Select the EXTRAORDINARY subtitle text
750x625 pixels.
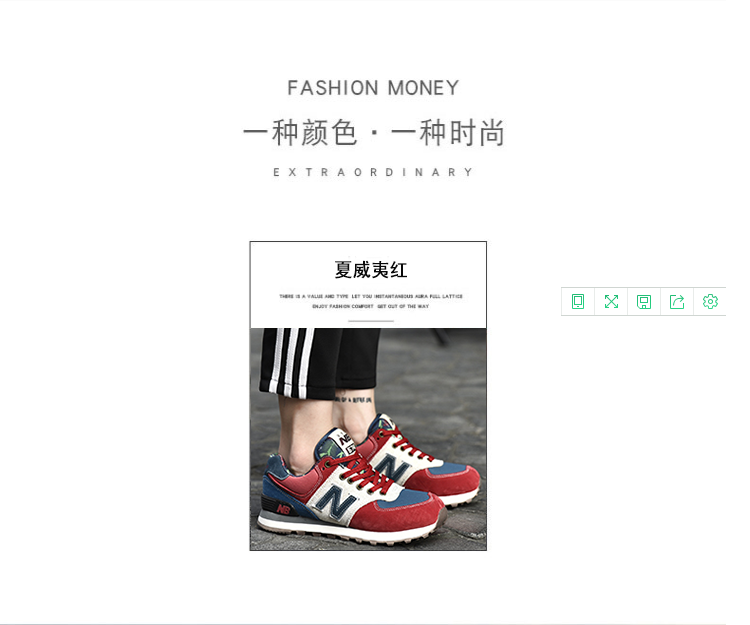373,172
